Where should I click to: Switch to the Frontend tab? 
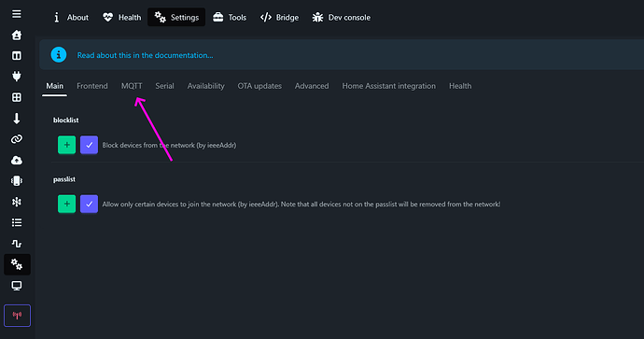(x=92, y=86)
